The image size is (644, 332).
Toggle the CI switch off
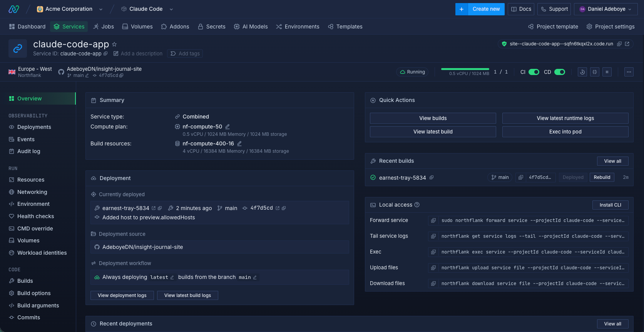(534, 72)
